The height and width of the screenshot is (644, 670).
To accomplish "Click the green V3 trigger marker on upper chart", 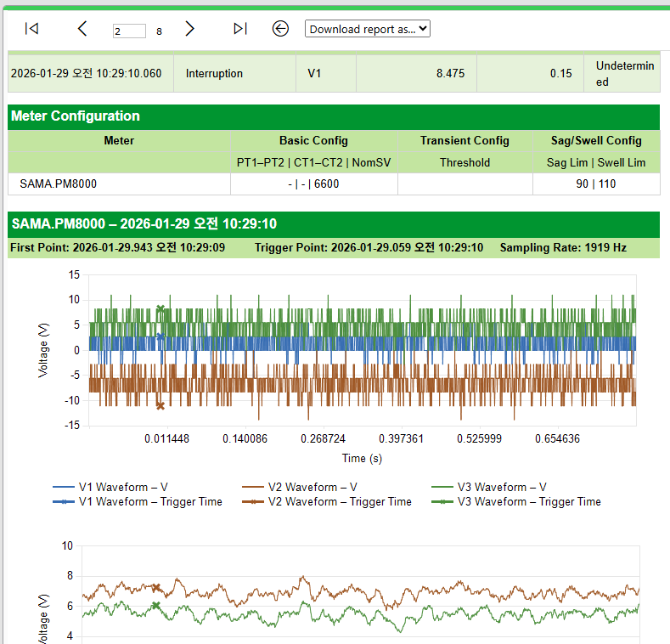I will [160, 308].
